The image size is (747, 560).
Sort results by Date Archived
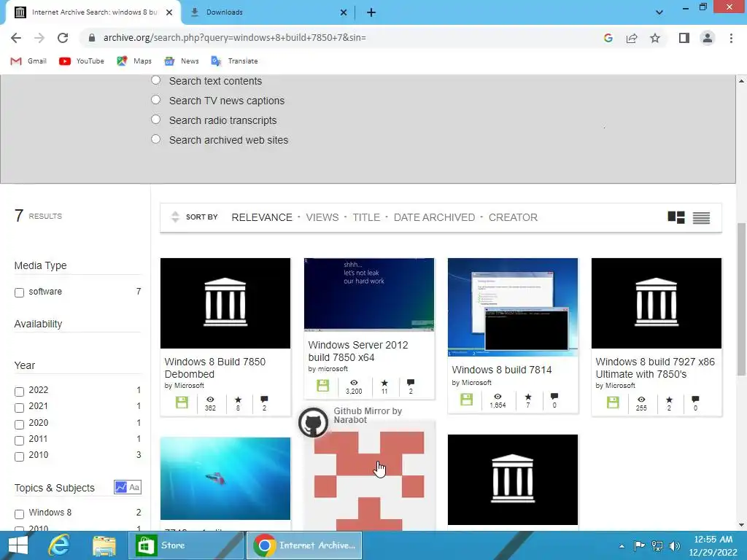tap(434, 217)
